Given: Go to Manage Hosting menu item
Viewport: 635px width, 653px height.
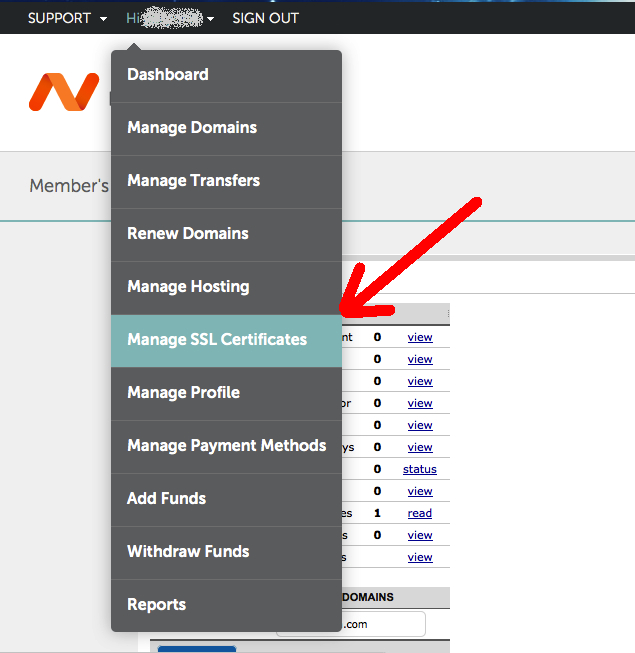Looking at the screenshot, I should [x=227, y=288].
